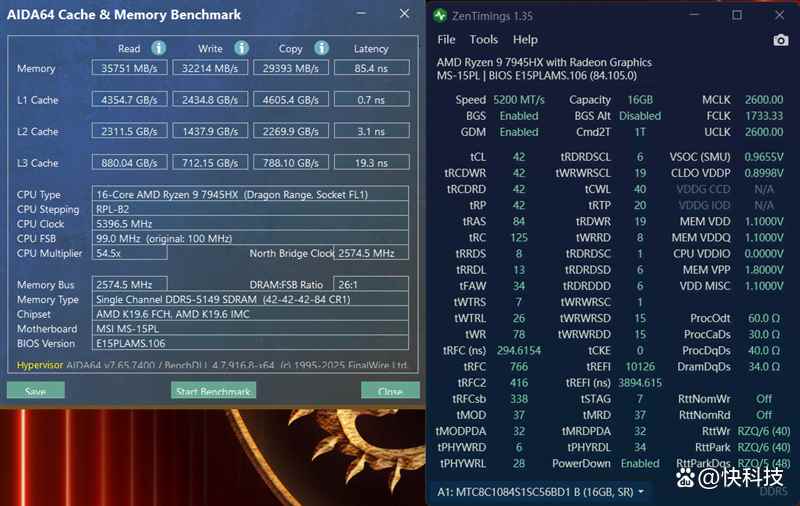Click the CPU FSB value 99.0 MHz
Viewport: 800px width, 506px height.
(x=250, y=238)
